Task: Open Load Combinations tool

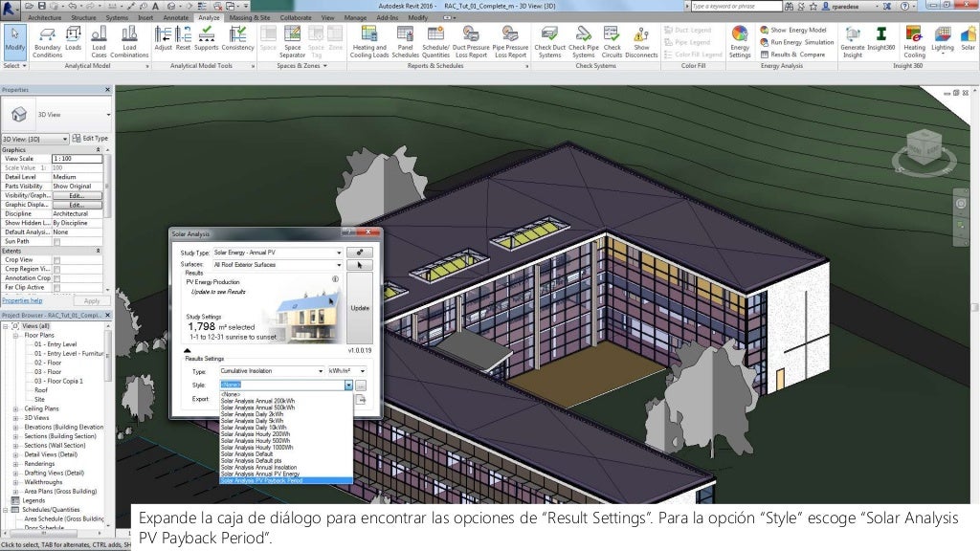Action: (x=129, y=42)
